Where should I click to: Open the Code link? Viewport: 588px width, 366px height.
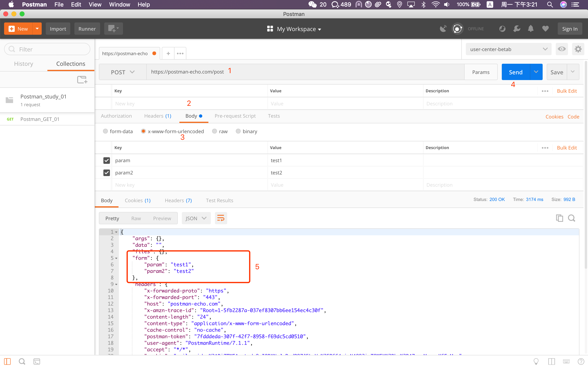pos(573,117)
